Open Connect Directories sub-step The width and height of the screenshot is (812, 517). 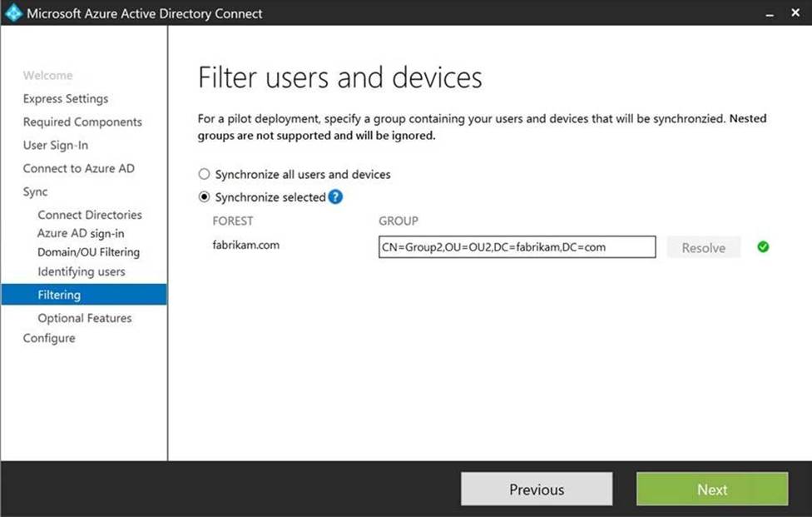90,215
